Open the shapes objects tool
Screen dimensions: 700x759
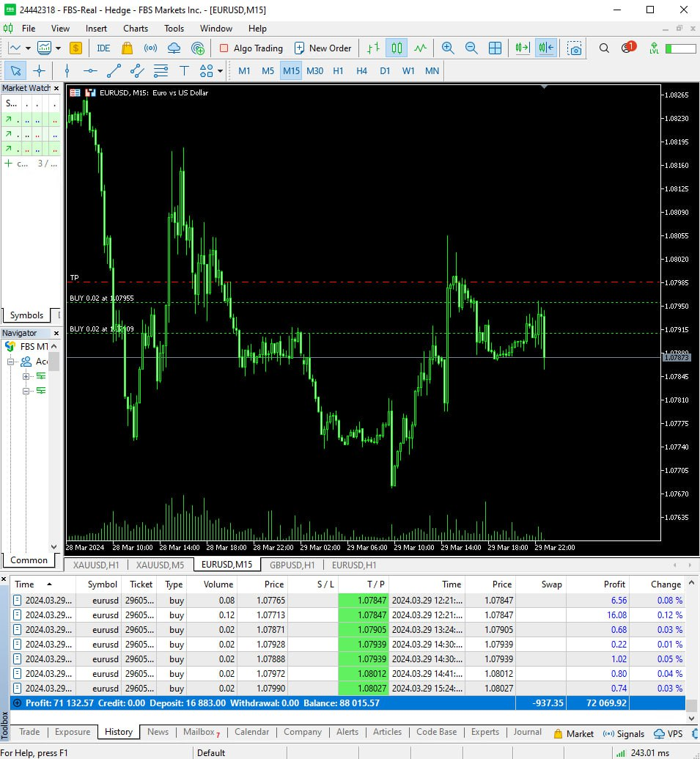tap(207, 71)
